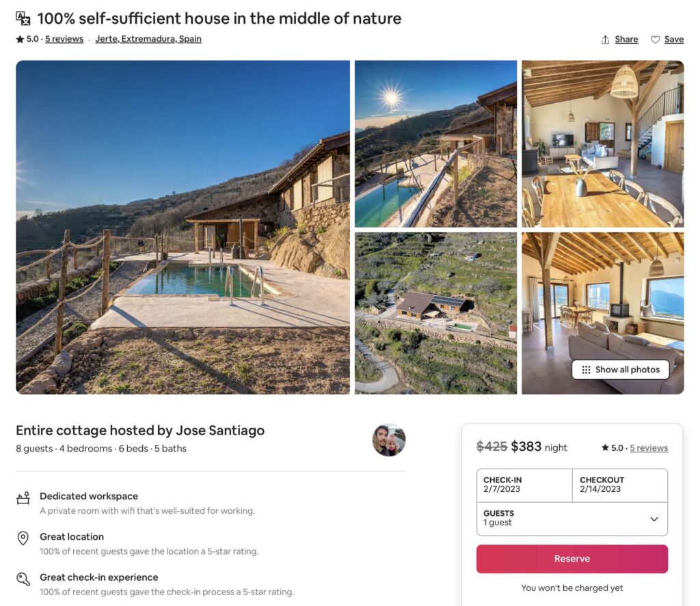700x606 pixels.
Task: Click the main pool photo of the listing
Action: click(183, 227)
